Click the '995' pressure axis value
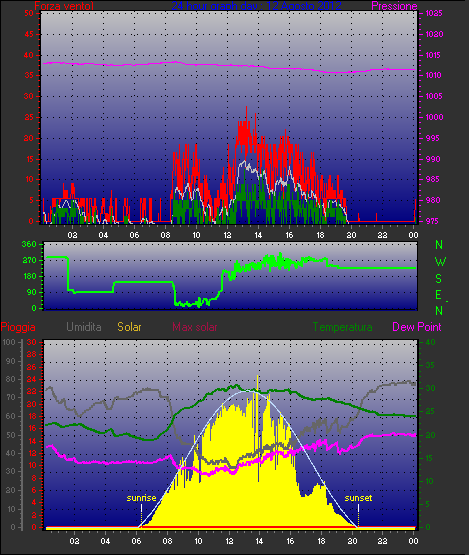 pos(432,138)
